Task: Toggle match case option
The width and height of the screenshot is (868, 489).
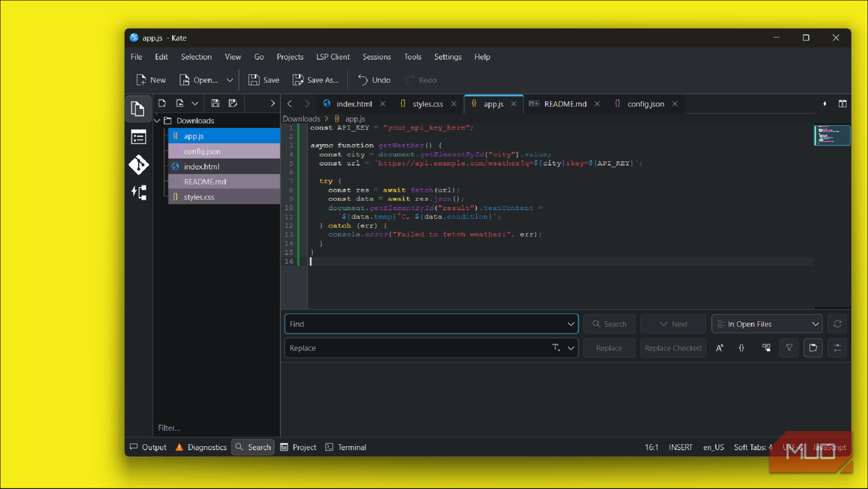Action: [719, 348]
